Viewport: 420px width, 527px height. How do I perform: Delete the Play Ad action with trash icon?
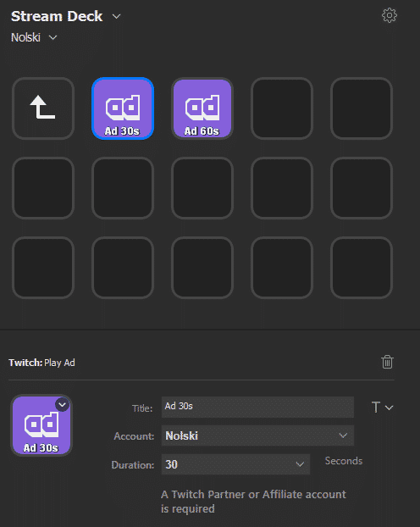click(x=387, y=362)
